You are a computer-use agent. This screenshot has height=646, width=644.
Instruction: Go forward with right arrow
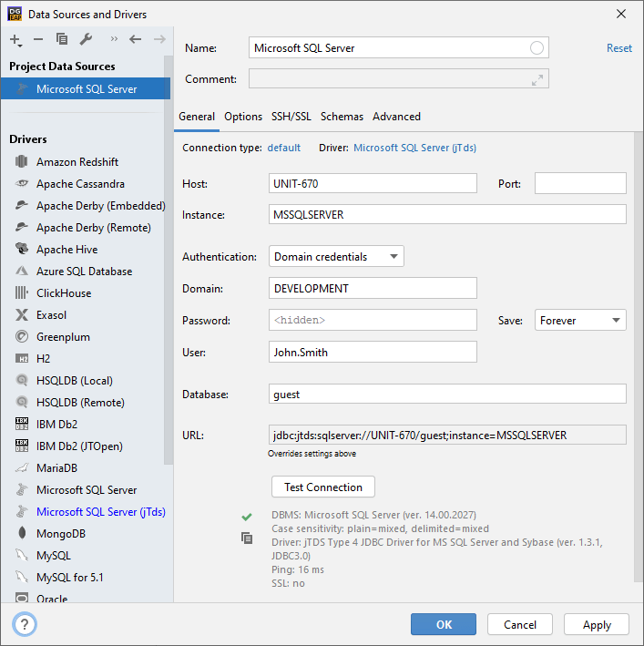[159, 39]
